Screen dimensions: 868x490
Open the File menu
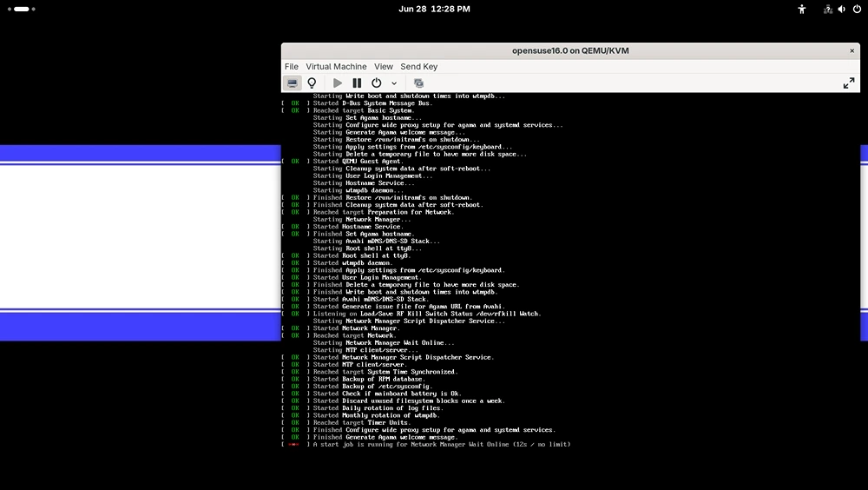(x=291, y=67)
